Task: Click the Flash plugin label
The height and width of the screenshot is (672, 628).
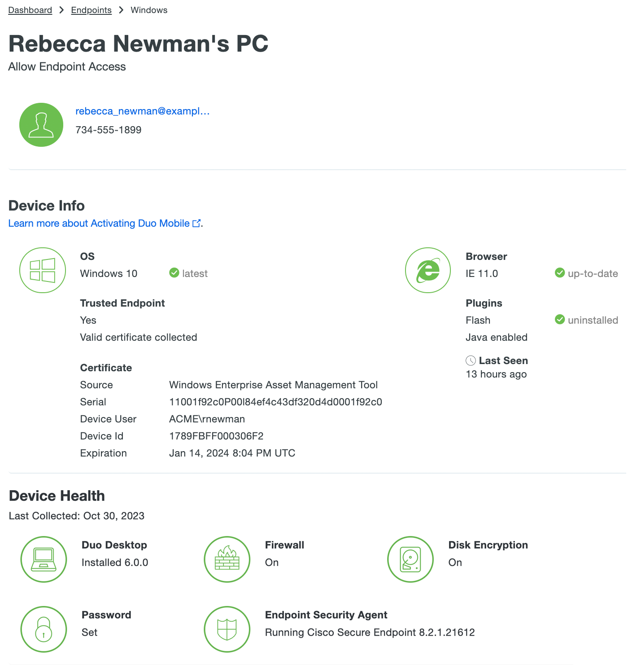Action: tap(478, 320)
